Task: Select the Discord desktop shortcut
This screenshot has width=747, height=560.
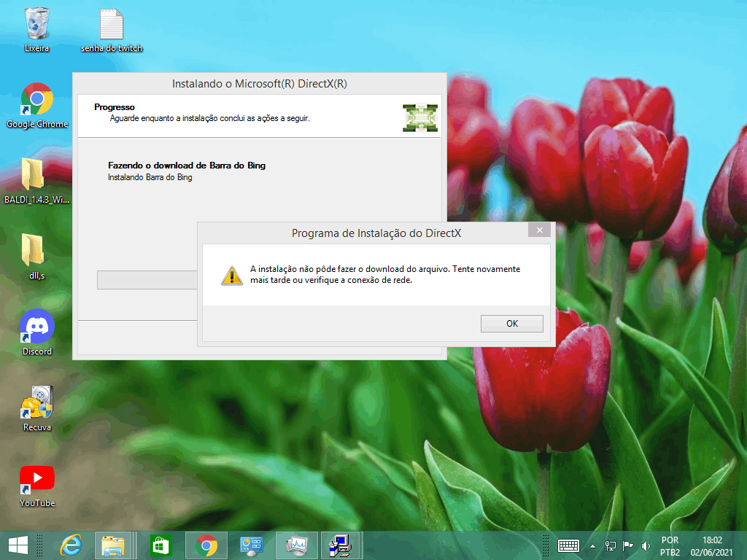Action: tap(36, 332)
